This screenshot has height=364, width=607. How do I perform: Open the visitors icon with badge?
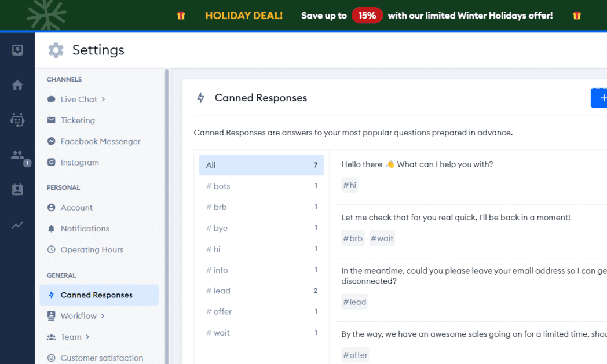point(18,156)
